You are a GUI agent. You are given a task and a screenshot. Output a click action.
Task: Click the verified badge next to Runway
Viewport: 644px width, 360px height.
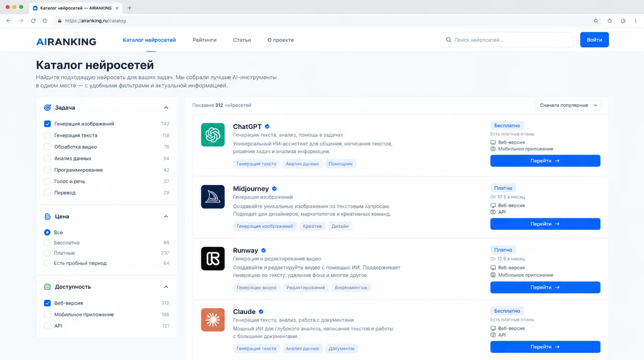click(x=264, y=250)
